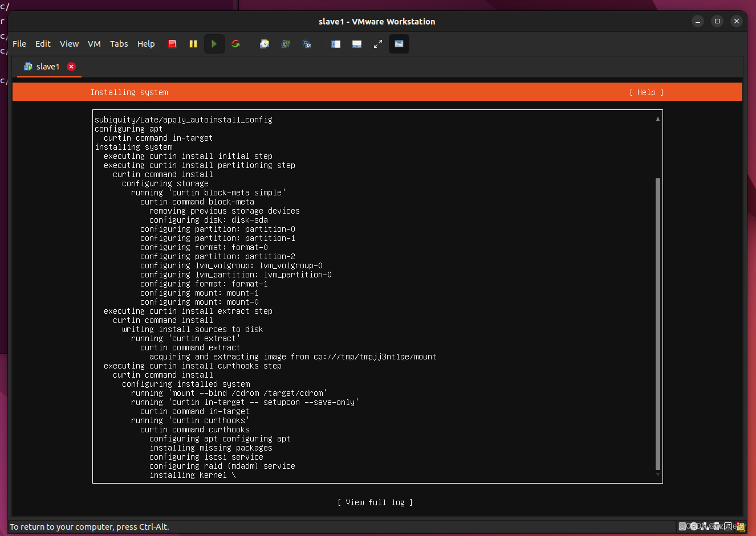Click the CD/DVD drive status bar icon

(x=693, y=526)
